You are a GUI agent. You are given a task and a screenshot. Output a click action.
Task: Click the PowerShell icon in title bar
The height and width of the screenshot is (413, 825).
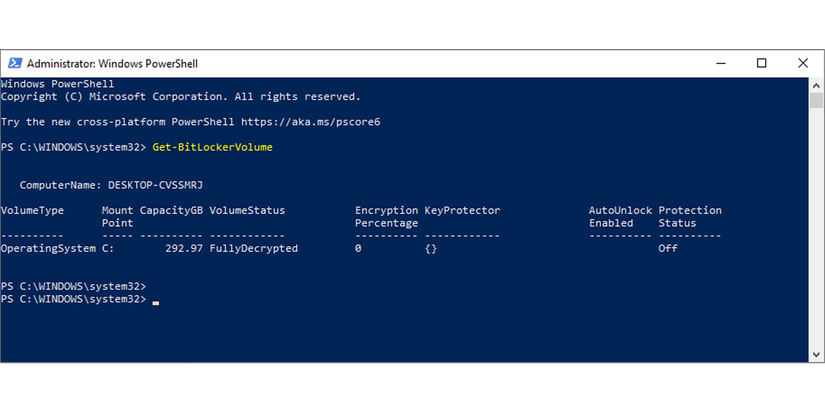coord(13,63)
